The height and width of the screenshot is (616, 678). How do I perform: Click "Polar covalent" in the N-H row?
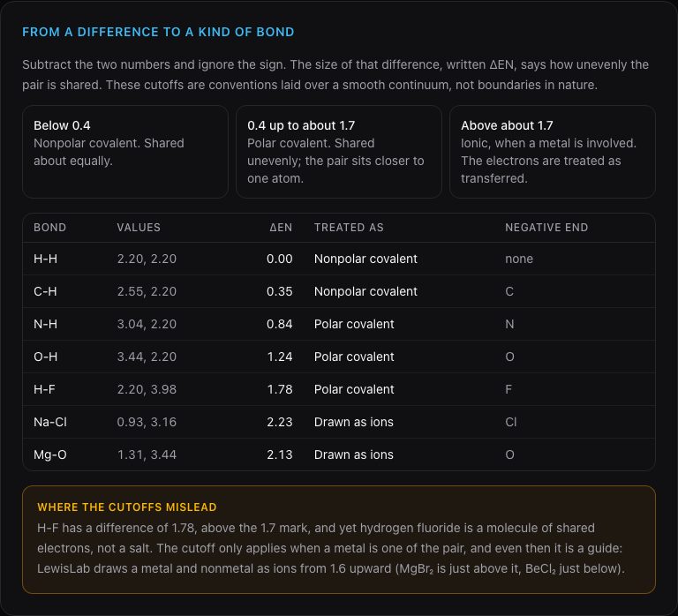[x=354, y=324]
